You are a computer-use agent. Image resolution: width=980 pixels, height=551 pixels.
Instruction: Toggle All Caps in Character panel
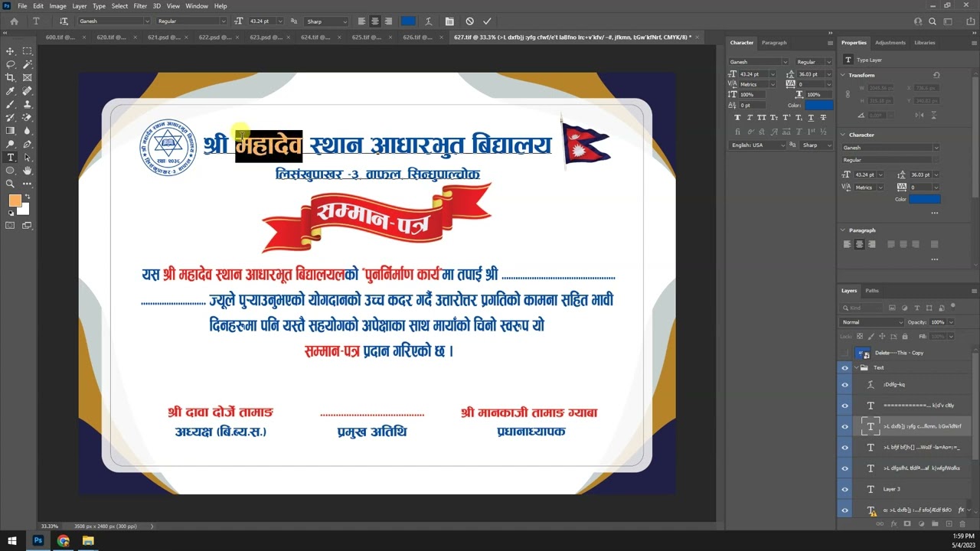[762, 118]
